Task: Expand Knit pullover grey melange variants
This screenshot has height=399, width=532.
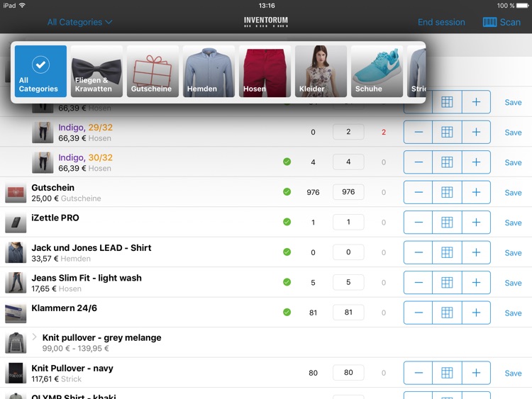Action: click(x=34, y=337)
